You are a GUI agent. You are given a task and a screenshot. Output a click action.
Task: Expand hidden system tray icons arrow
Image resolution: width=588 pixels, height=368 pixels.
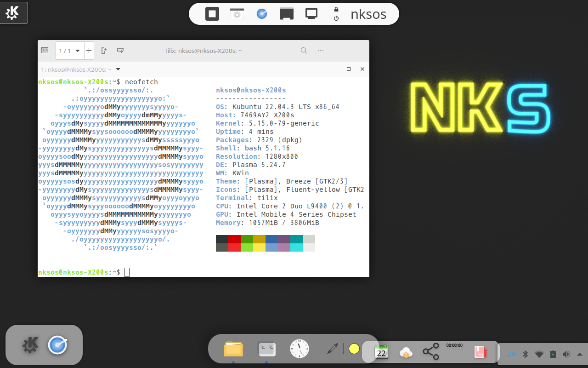pos(580,354)
